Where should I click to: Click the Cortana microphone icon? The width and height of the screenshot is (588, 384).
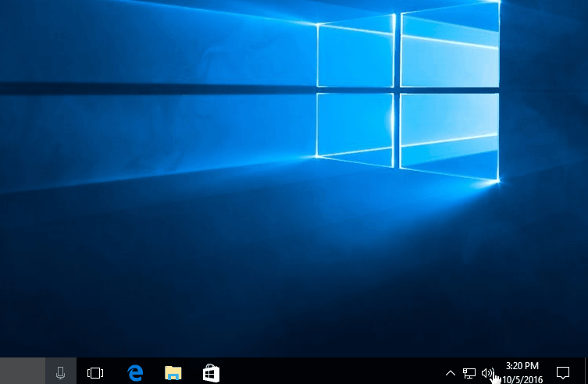pyautogui.click(x=60, y=372)
